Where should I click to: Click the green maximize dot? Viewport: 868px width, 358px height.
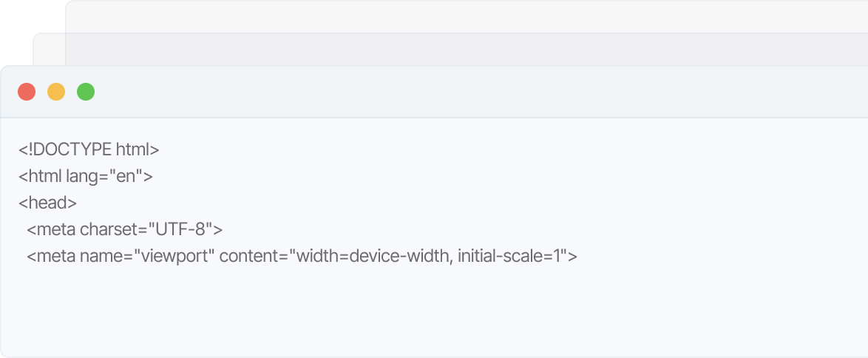(x=86, y=92)
